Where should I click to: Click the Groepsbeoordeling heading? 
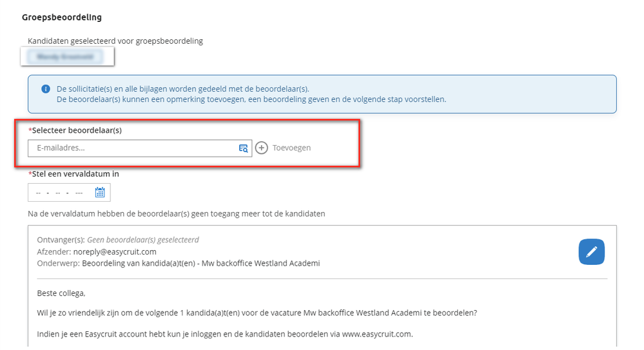(62, 17)
